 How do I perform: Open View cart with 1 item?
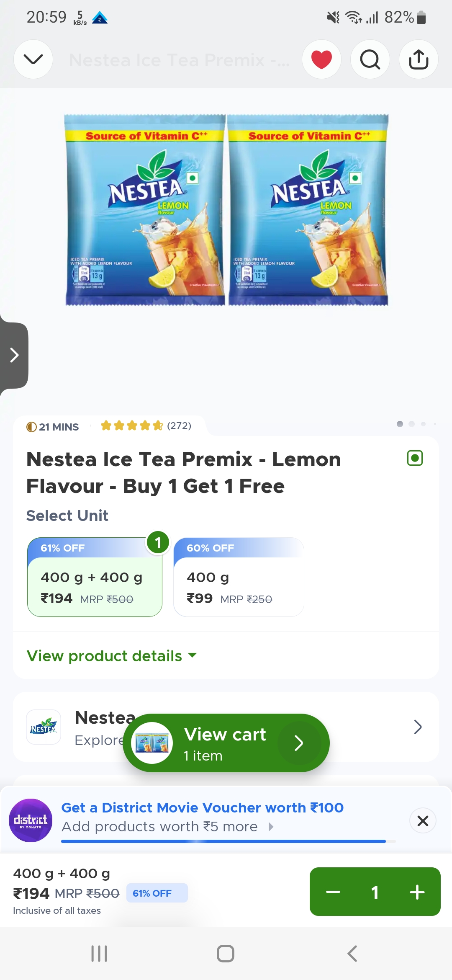226,743
